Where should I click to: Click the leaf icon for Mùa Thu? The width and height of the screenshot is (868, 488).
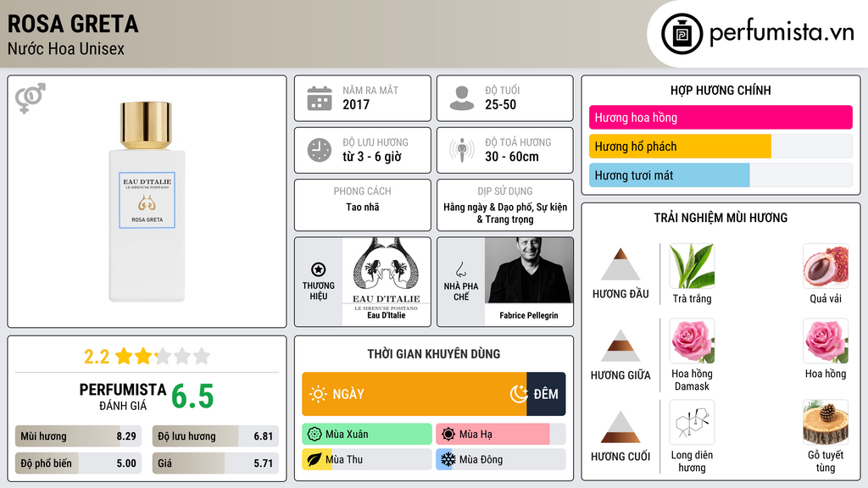[314, 459]
